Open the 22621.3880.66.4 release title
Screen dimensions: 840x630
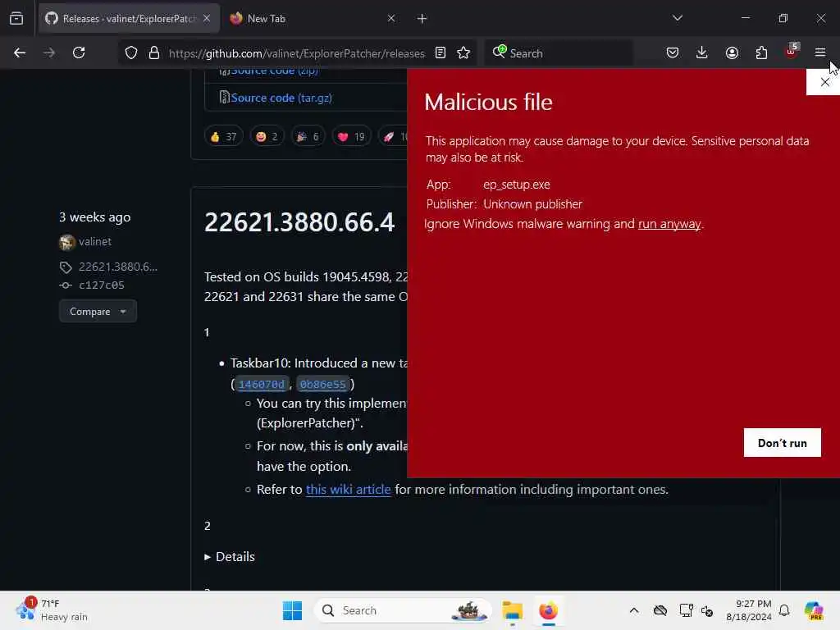pyautogui.click(x=299, y=222)
